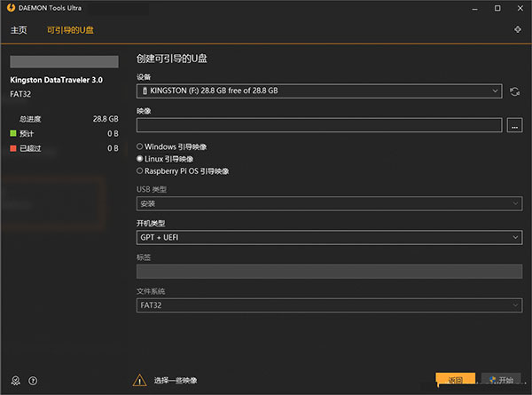Expand the USB 类型 安装 dropdown

328,204
